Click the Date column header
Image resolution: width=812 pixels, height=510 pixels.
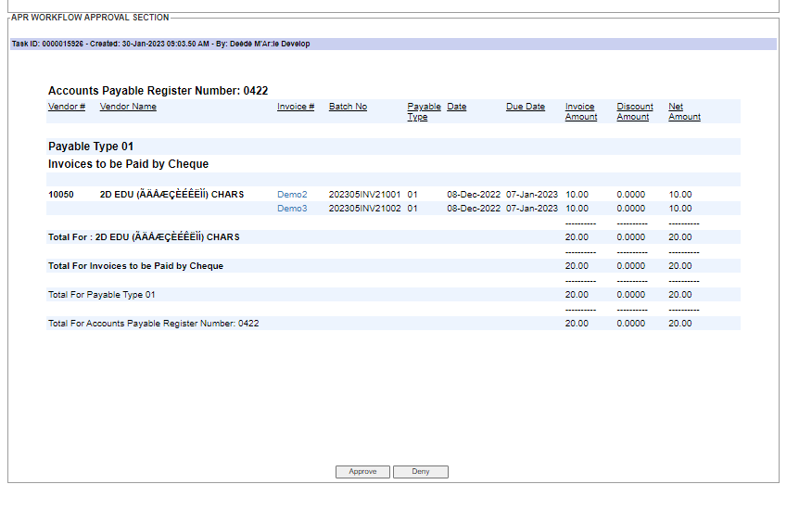(x=456, y=107)
